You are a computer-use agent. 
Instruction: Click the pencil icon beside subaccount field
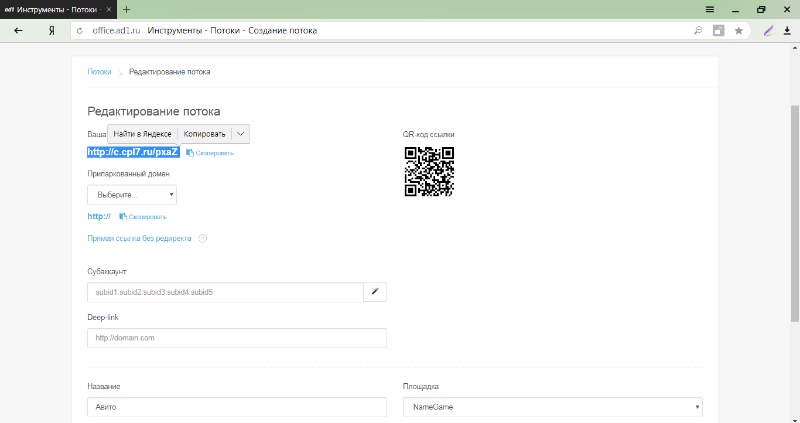coord(375,292)
